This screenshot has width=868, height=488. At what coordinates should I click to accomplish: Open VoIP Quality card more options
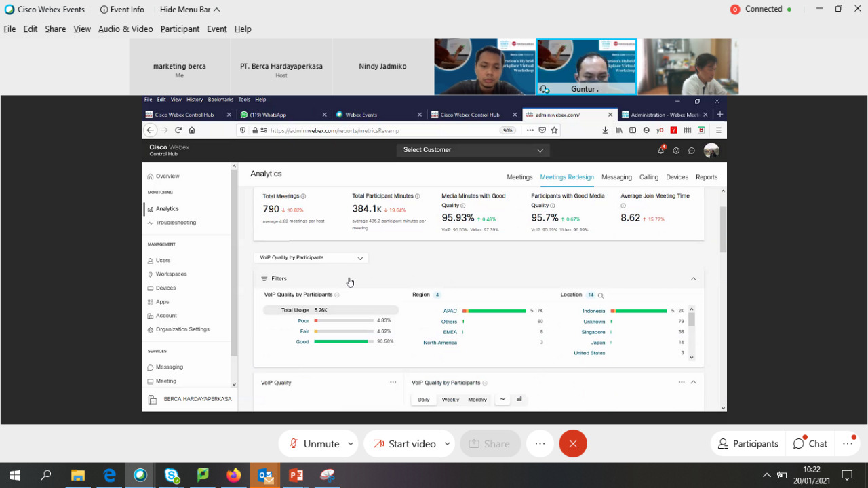[x=393, y=383]
